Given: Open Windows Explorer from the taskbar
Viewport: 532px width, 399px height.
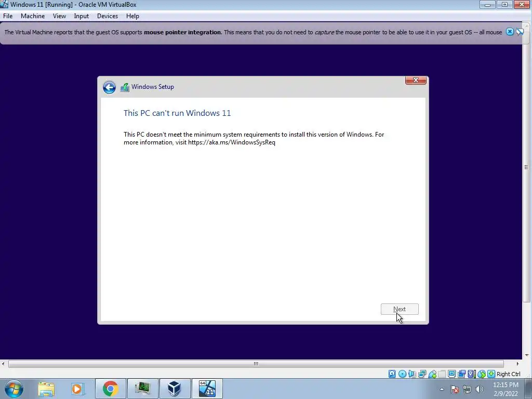Looking at the screenshot, I should (x=46, y=389).
